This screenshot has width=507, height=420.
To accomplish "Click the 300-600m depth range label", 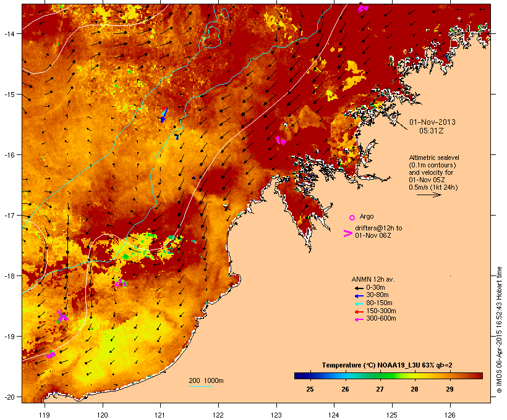I will point(381,319).
